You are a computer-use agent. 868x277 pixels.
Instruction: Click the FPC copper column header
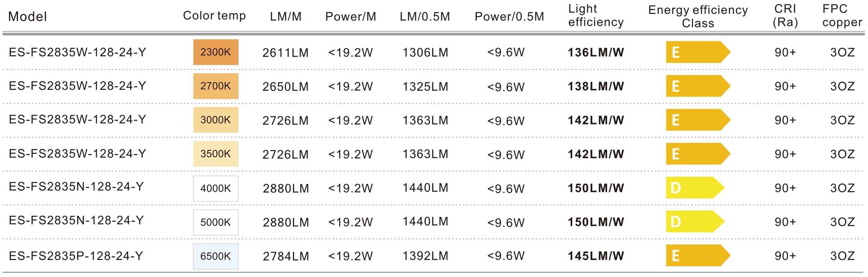coord(842,16)
